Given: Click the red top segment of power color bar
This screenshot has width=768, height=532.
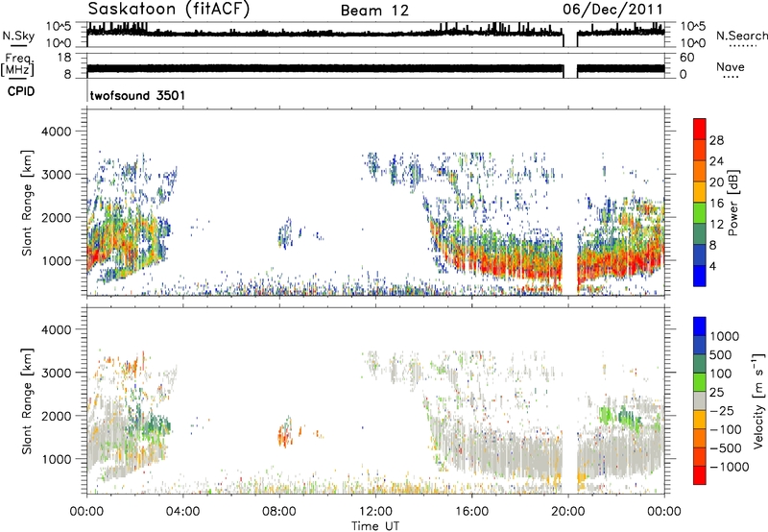Looking at the screenshot, I should (x=700, y=129).
